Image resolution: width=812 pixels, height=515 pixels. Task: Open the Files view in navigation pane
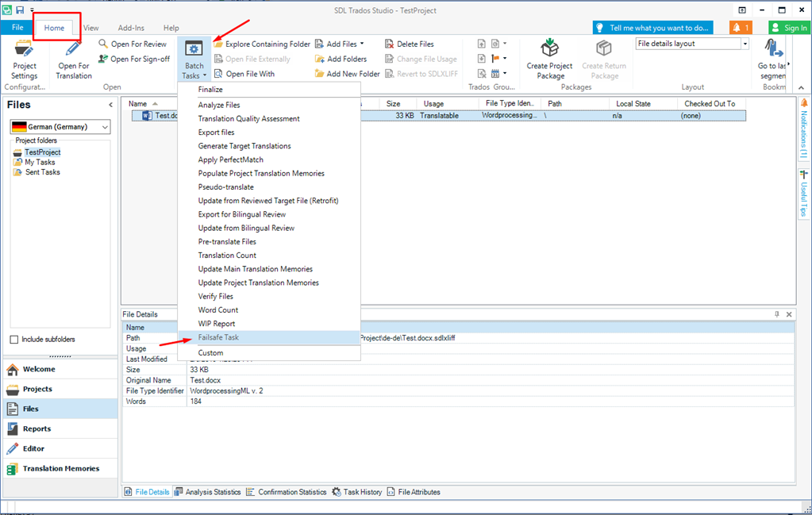[x=60, y=409]
